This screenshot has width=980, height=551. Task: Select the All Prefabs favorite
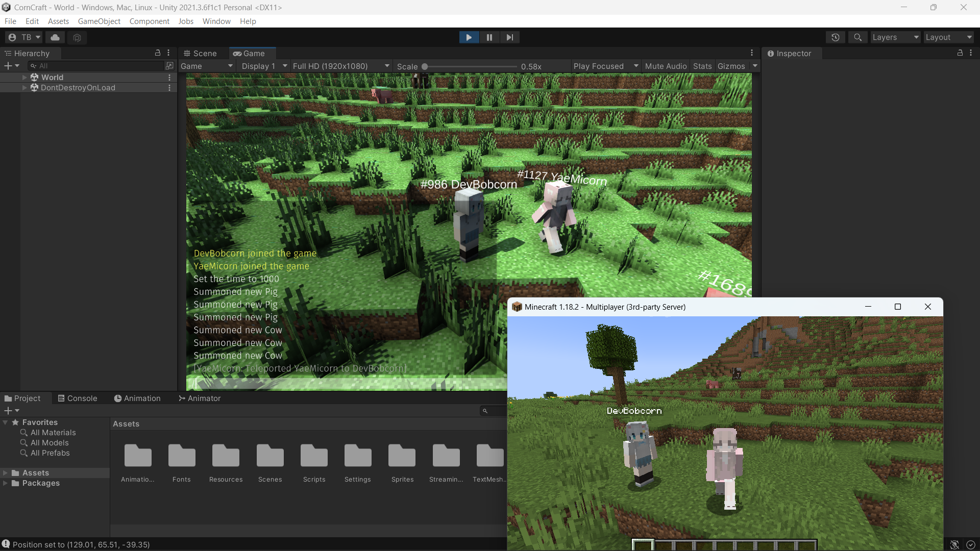50,453
